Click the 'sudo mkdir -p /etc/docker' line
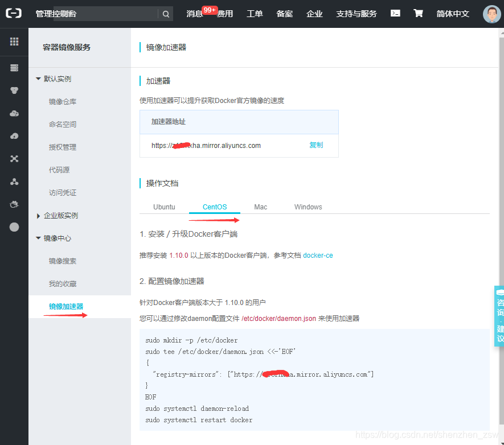 click(x=191, y=340)
